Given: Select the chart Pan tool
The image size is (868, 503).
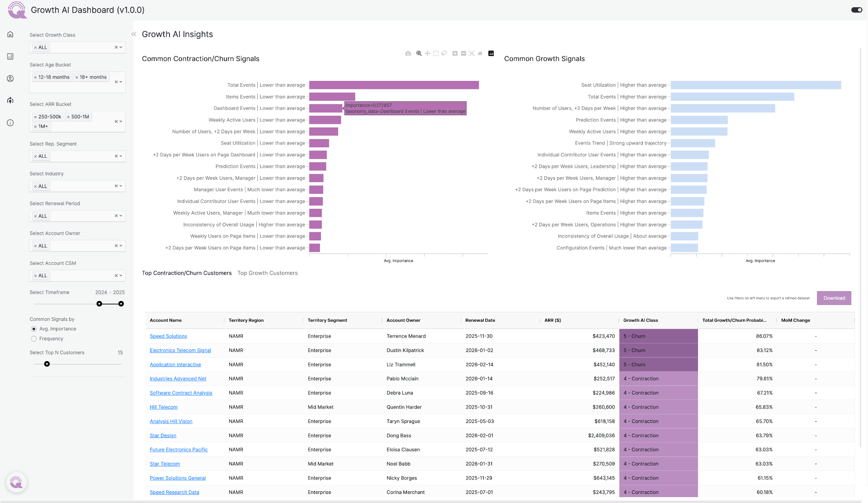Looking at the screenshot, I should 427,53.
